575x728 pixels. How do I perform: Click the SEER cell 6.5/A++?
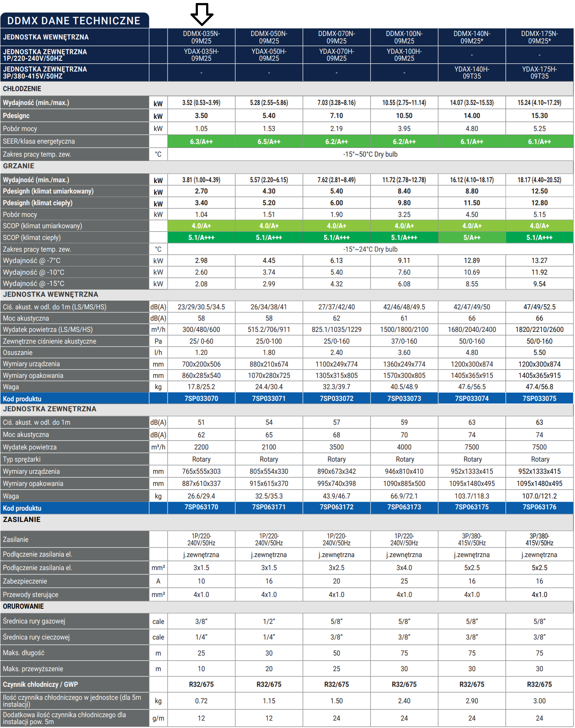point(269,142)
